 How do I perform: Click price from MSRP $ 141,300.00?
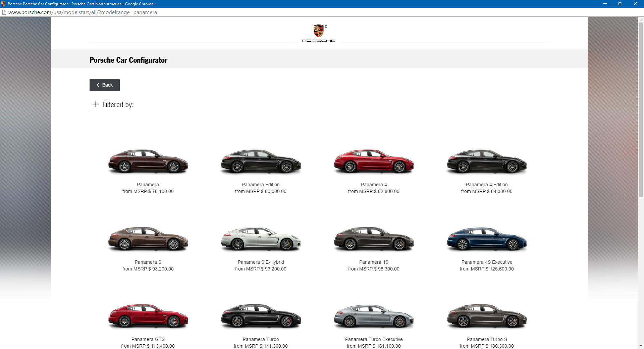click(x=261, y=346)
